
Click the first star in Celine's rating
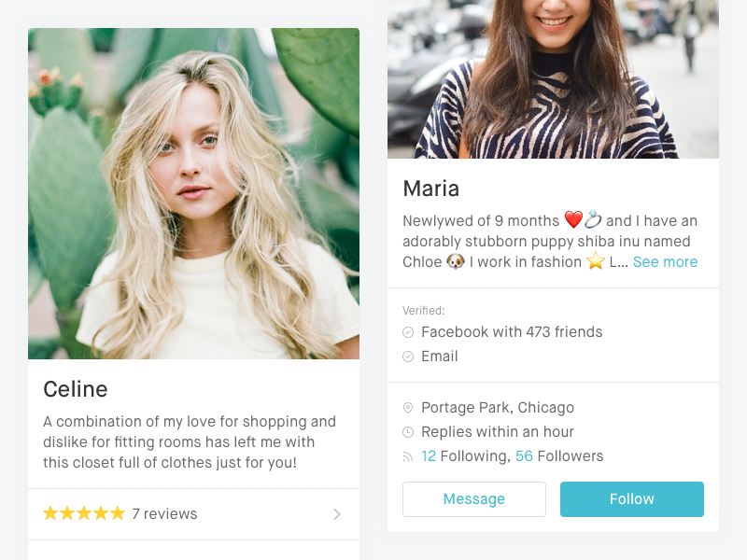(49, 513)
